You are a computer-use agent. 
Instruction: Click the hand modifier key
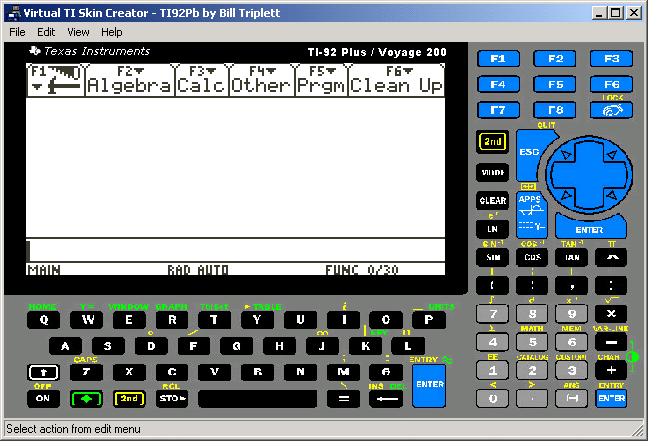611,110
